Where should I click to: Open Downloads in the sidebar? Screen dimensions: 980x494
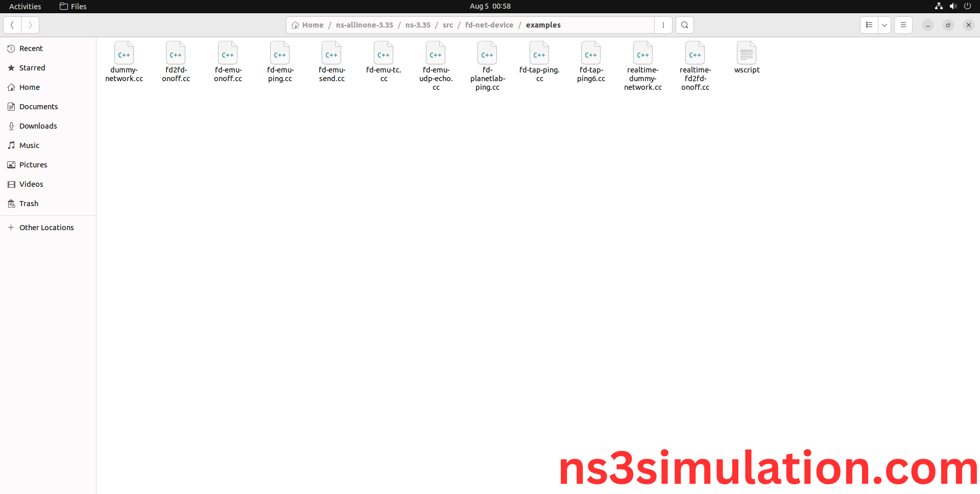[38, 126]
